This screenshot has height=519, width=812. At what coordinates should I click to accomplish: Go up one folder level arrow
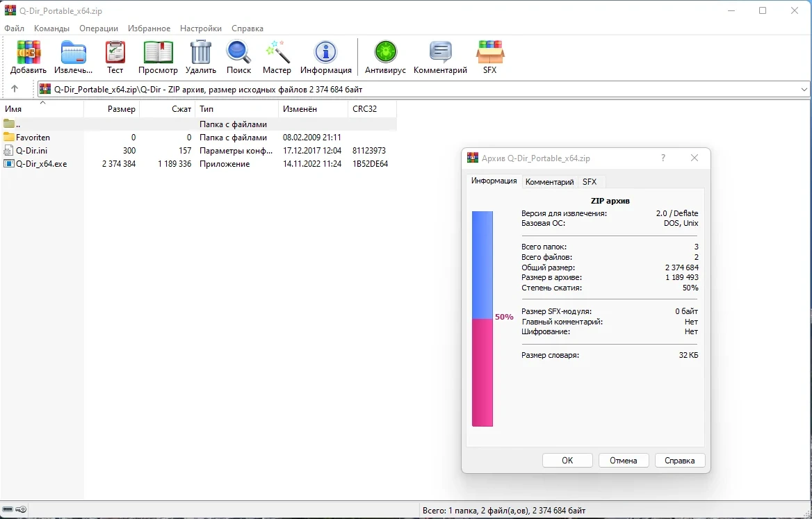point(15,89)
